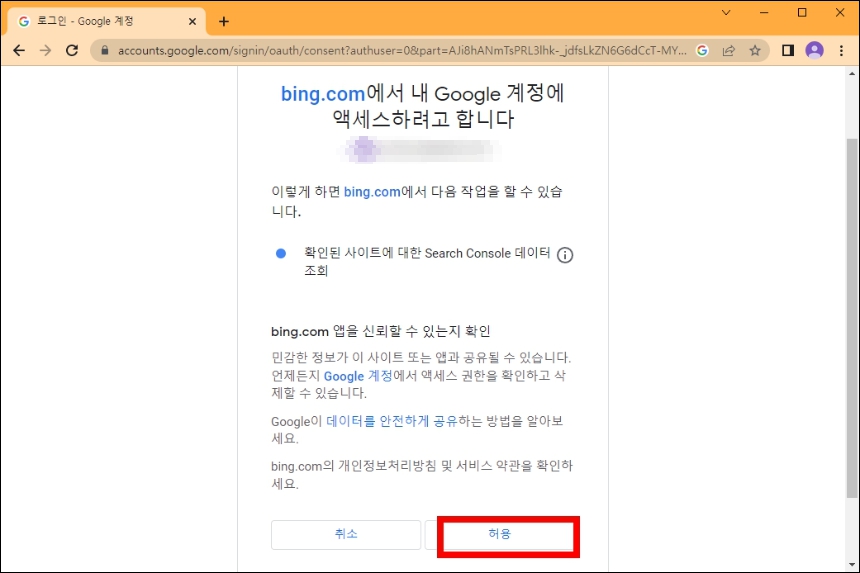Click the 취소 button
The width and height of the screenshot is (860, 573).
346,534
